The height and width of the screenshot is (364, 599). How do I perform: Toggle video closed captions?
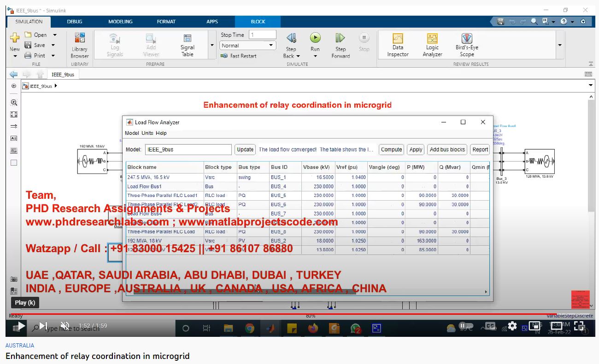[x=490, y=326]
